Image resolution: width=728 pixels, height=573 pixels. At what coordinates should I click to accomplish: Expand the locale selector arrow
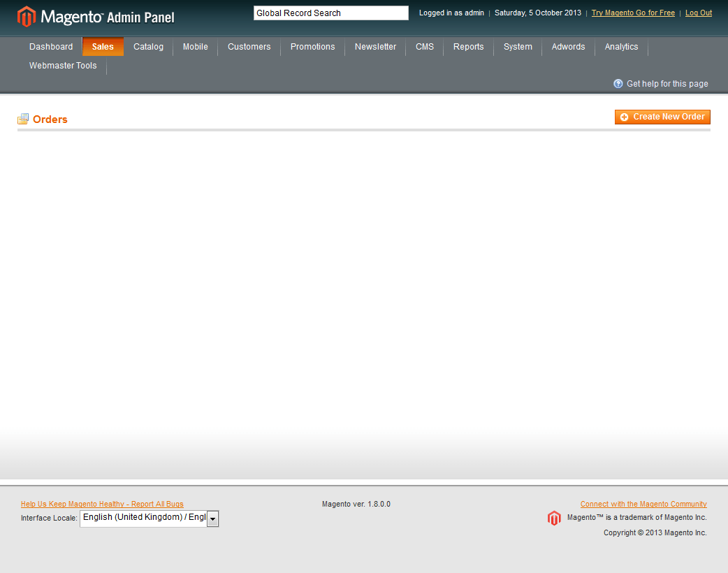coord(212,518)
